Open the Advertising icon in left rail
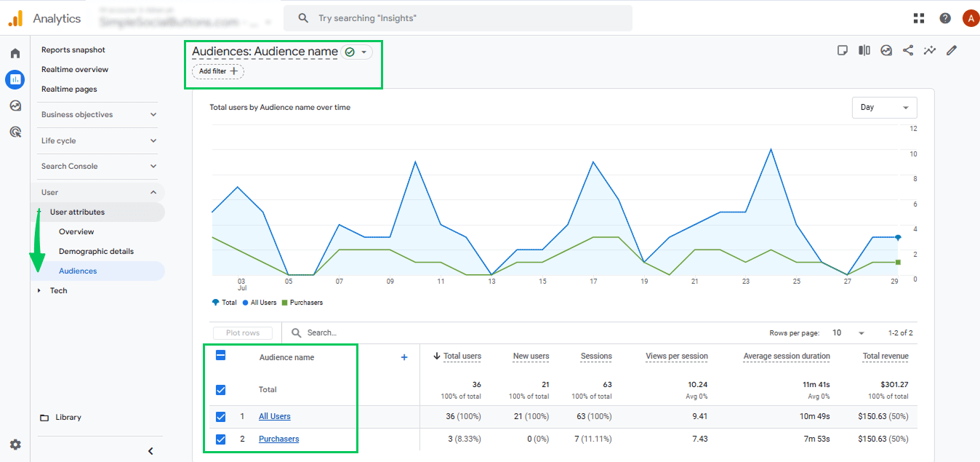Viewport: 980px width, 462px height. pyautogui.click(x=15, y=132)
